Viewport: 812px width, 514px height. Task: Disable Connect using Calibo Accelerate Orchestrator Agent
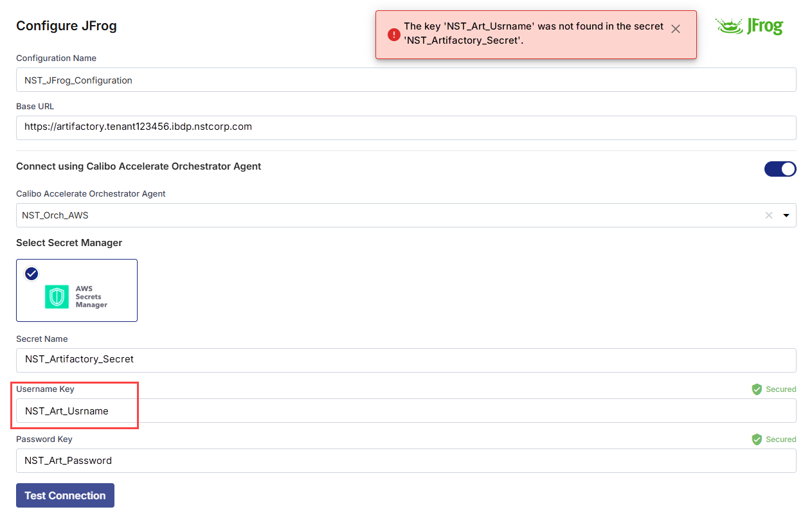[780, 169]
